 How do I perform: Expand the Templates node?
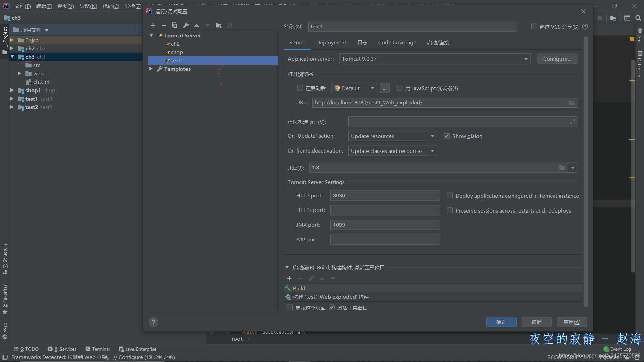pyautogui.click(x=151, y=69)
